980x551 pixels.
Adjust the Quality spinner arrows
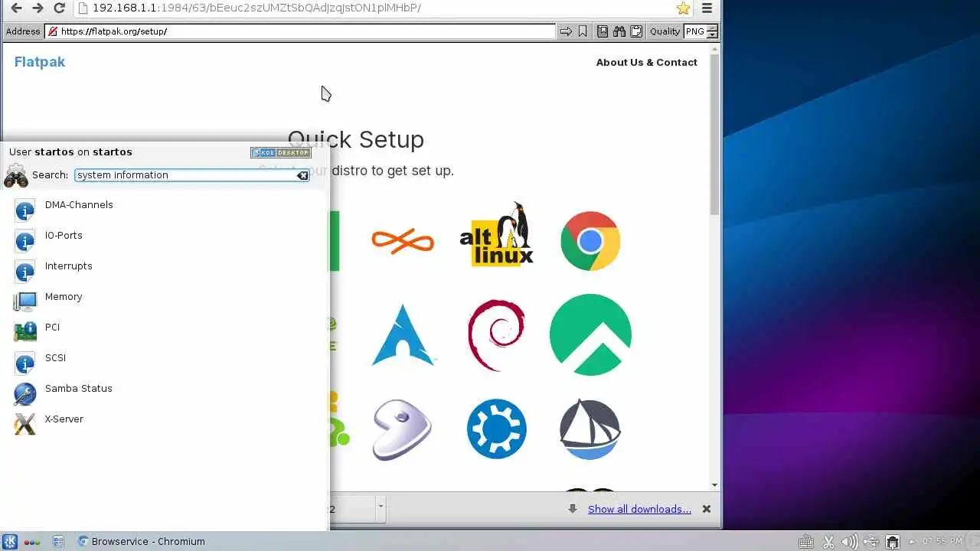click(x=712, y=31)
